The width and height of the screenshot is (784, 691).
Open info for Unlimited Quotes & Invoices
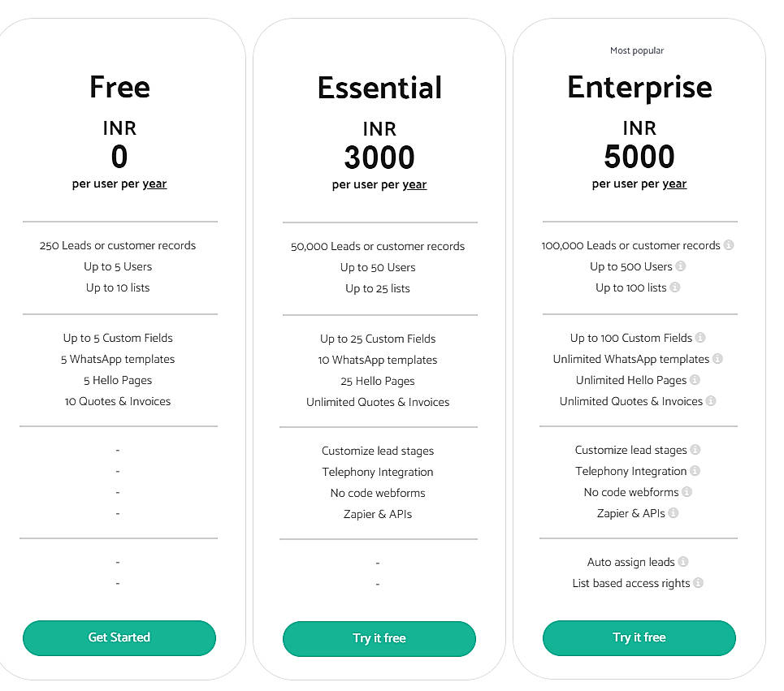[713, 400]
